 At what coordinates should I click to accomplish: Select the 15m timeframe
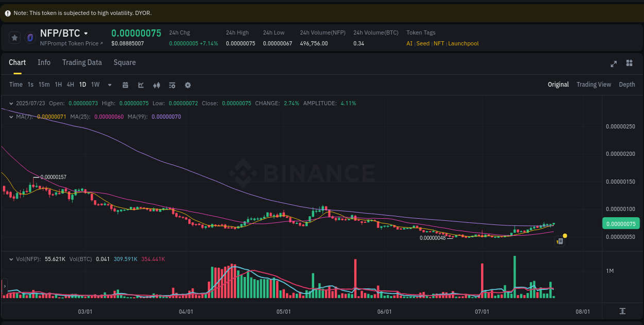pos(44,85)
